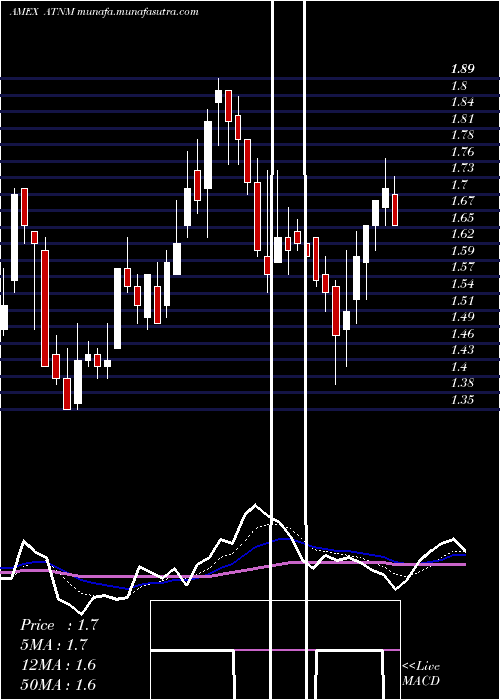Click the 1.54 price axis label
This screenshot has height=700, width=500.
[x=462, y=284]
